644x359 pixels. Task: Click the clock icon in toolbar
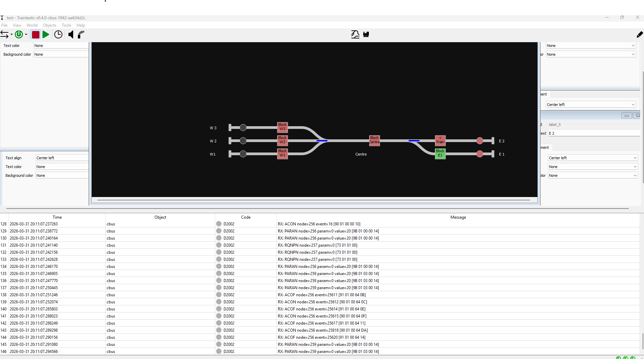tap(58, 34)
